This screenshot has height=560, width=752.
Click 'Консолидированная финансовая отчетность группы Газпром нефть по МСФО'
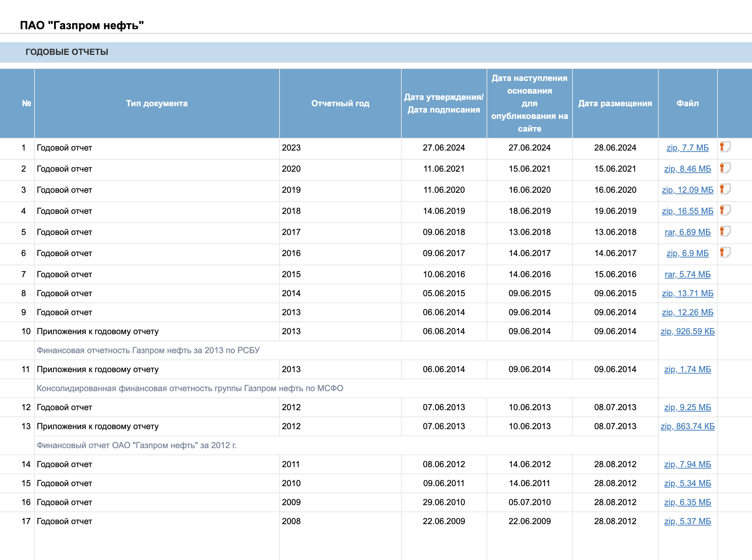click(x=190, y=388)
